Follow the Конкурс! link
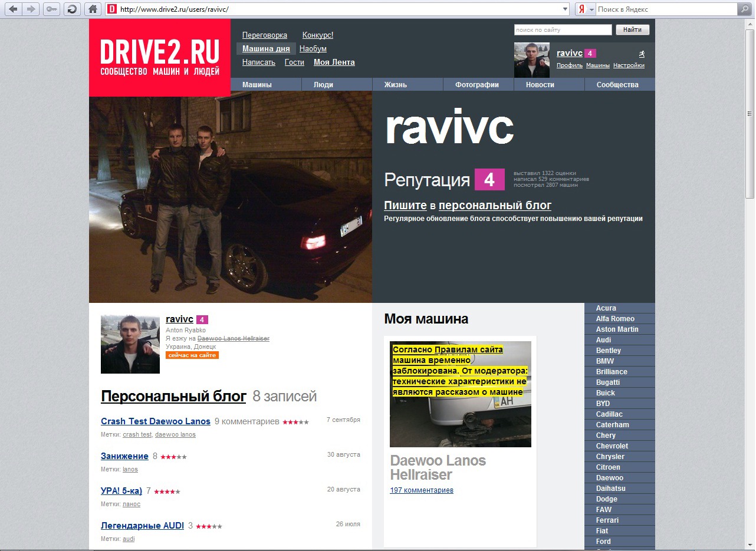Screen dimensions: 756x551 pyautogui.click(x=318, y=35)
